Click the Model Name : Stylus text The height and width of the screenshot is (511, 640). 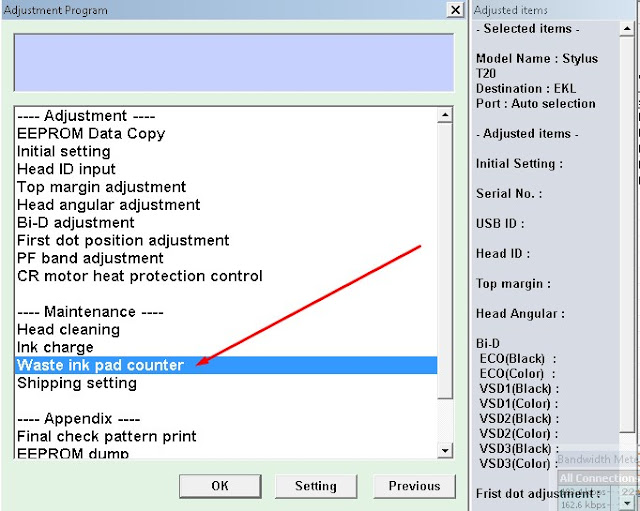click(537, 59)
